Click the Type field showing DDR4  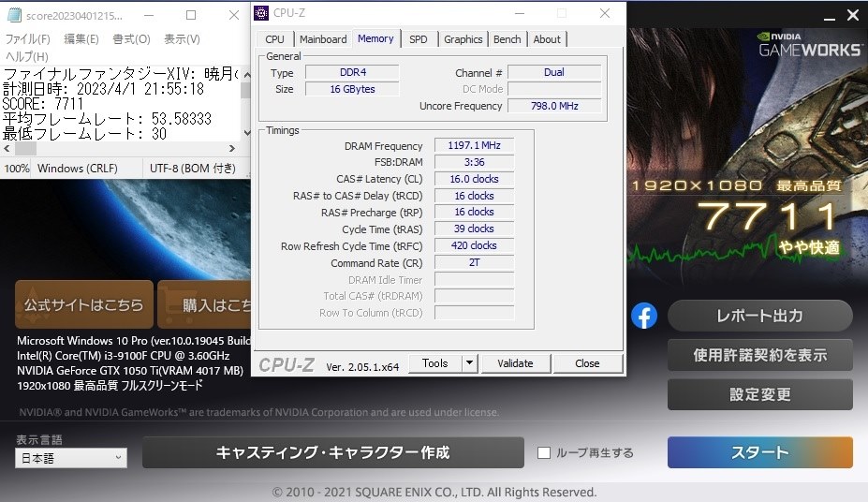[x=353, y=72]
